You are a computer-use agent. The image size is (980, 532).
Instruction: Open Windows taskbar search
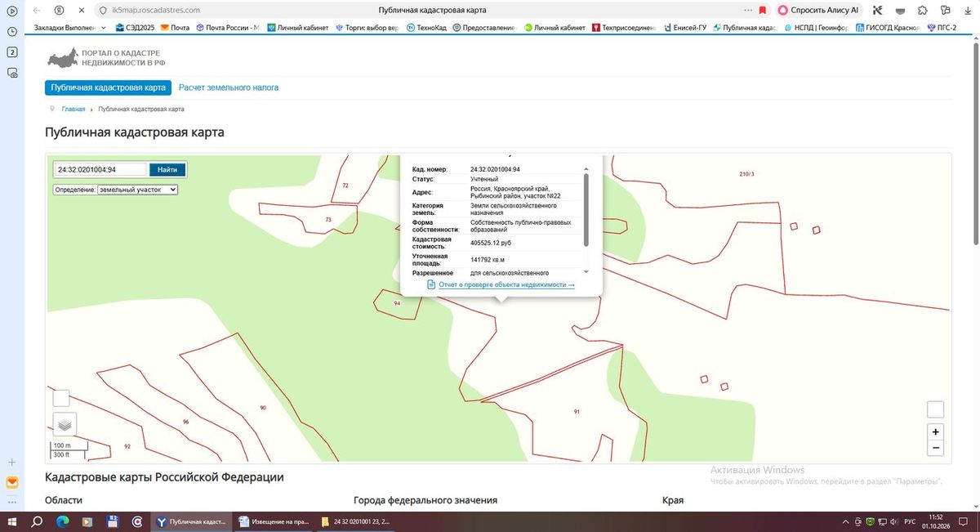click(x=37, y=521)
